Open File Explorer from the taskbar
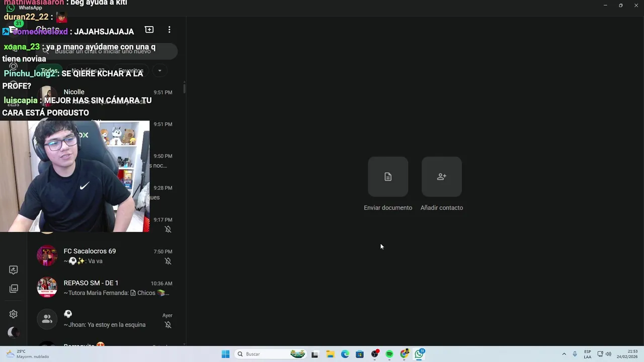Image resolution: width=644 pixels, height=362 pixels. point(330,354)
